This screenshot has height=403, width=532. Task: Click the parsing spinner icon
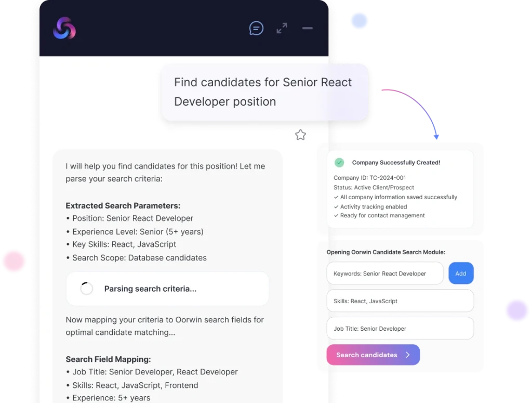(87, 289)
